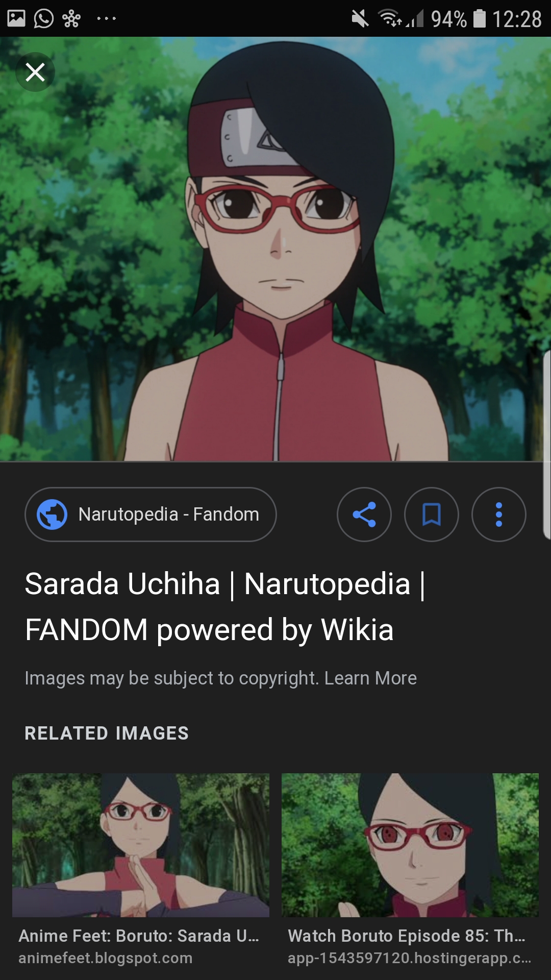This screenshot has width=551, height=980.
Task: Open the Sarada Uchiha Narutopedia page title
Action: [x=225, y=606]
